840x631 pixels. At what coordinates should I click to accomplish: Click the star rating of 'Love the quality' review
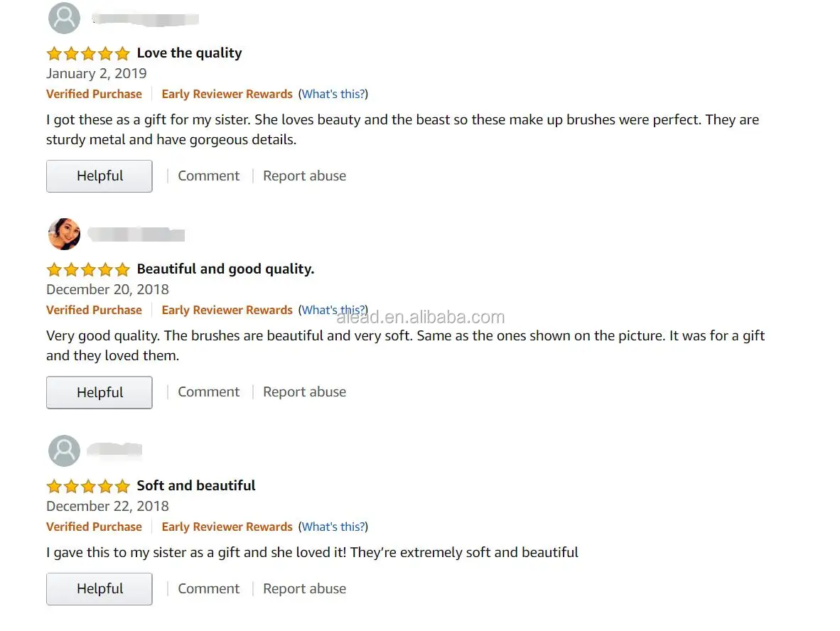[x=88, y=53]
